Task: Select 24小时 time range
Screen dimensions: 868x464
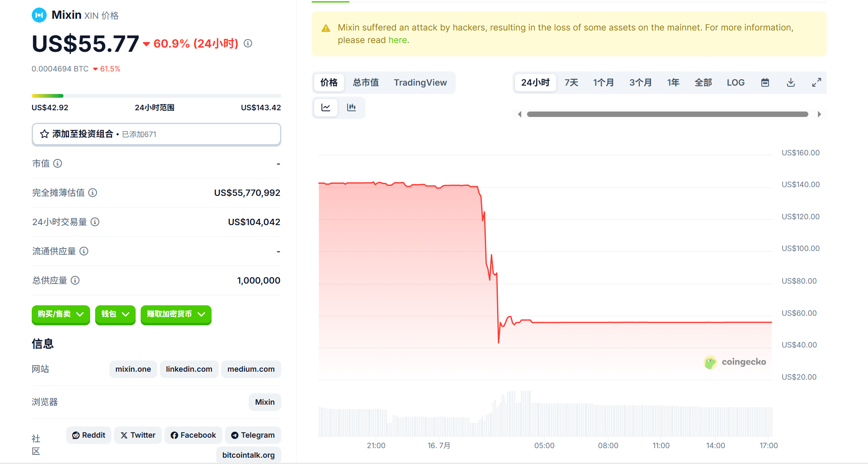Action: click(x=535, y=83)
